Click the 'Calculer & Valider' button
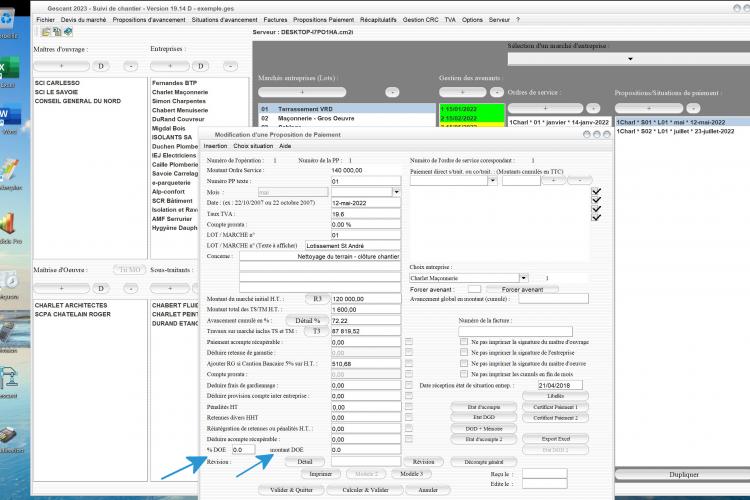750x500 pixels. click(365, 490)
